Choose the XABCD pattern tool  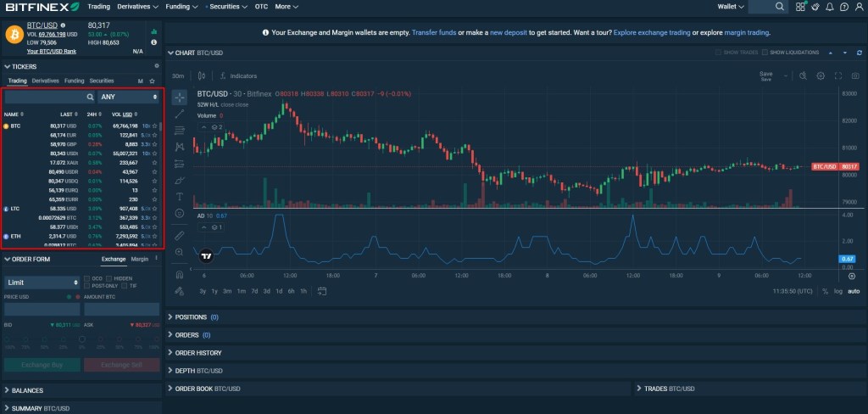pos(180,147)
